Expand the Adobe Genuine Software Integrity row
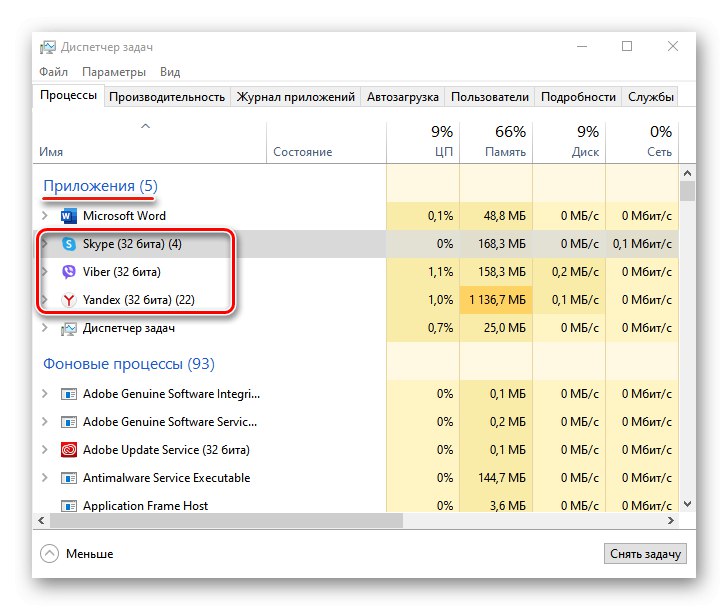This screenshot has height=610, width=728. (x=45, y=394)
